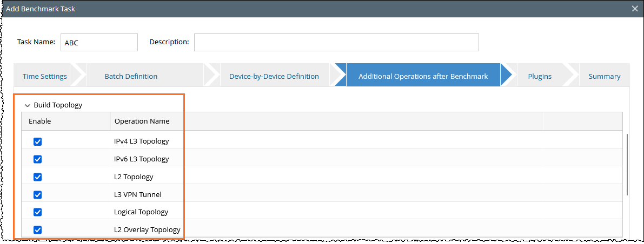This screenshot has width=644, height=244.
Task: Open the Batch Definition step
Action: tap(131, 76)
